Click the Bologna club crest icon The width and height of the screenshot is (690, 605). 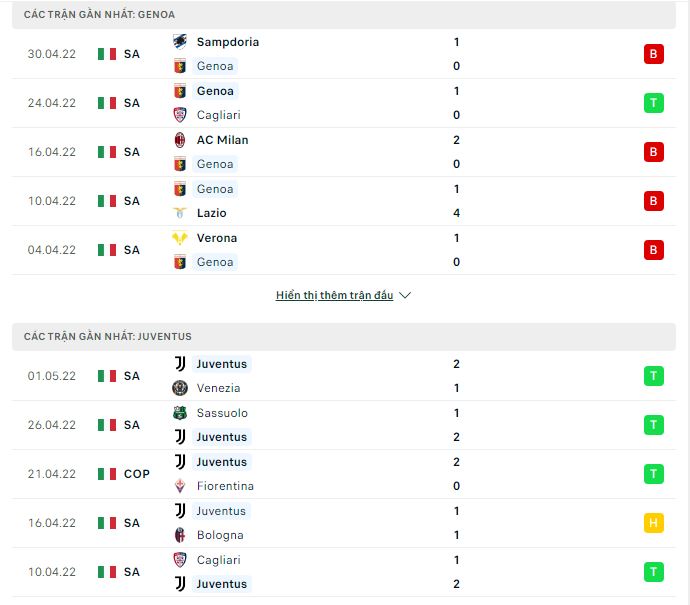pos(180,535)
